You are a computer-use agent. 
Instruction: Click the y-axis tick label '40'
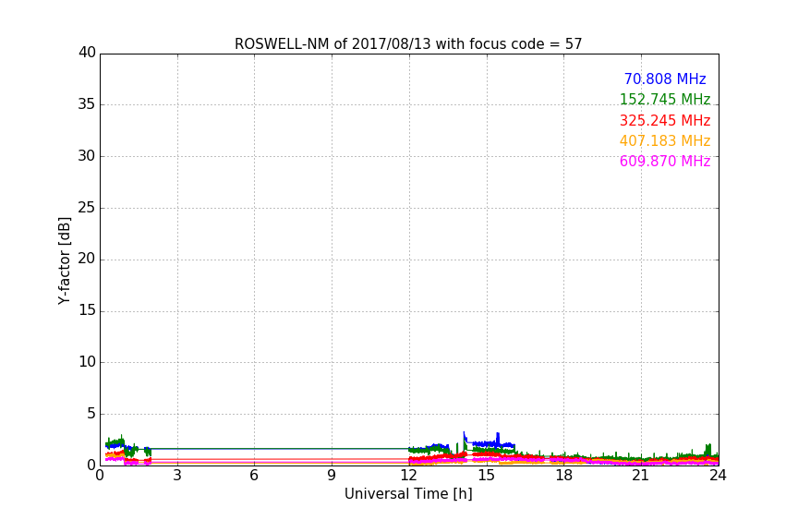click(x=87, y=53)
